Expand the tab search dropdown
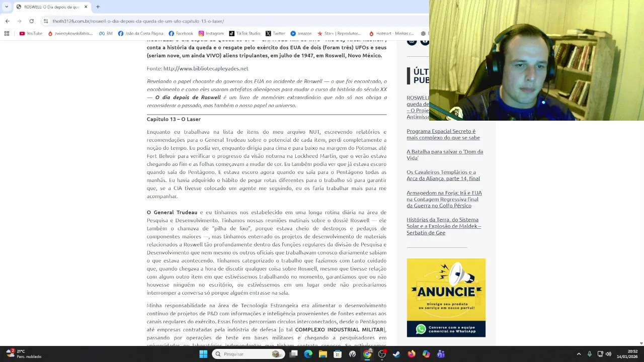The width and height of the screenshot is (644, 362). tap(7, 7)
